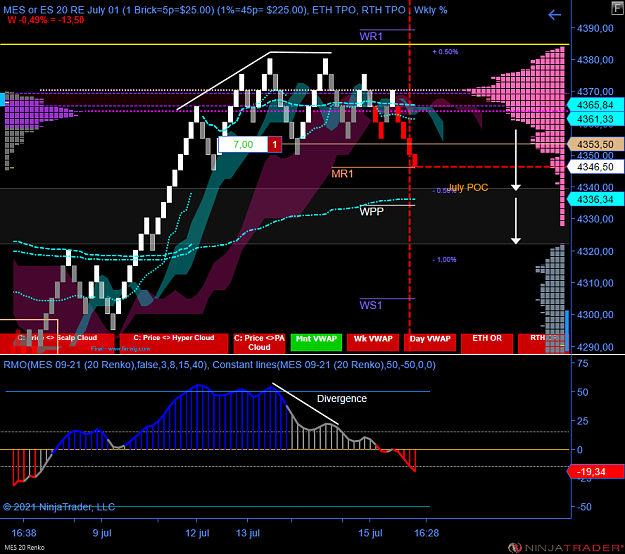
Task: Click the Wk VWAP red indicator box
Action: tap(373, 342)
